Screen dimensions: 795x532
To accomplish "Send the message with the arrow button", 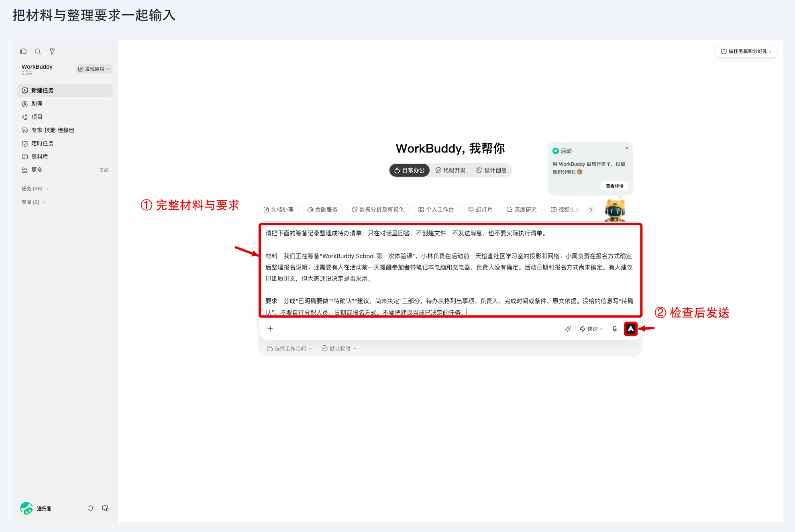I will click(631, 329).
